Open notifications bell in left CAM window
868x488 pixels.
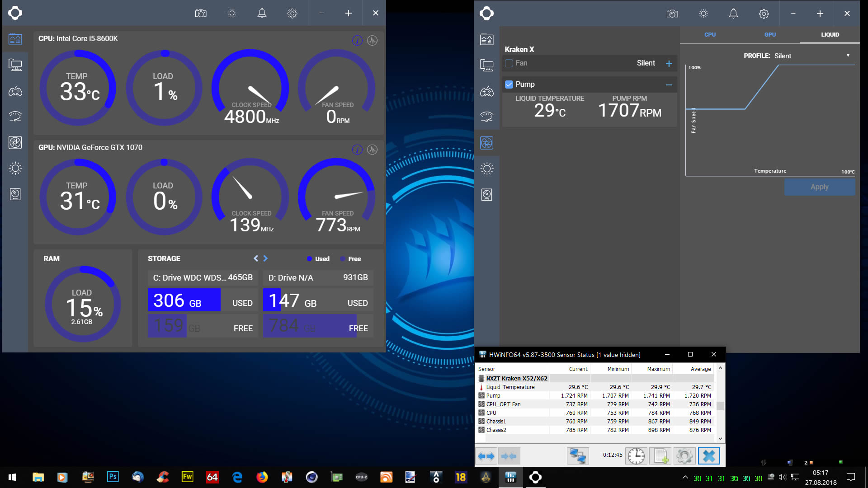click(262, 13)
